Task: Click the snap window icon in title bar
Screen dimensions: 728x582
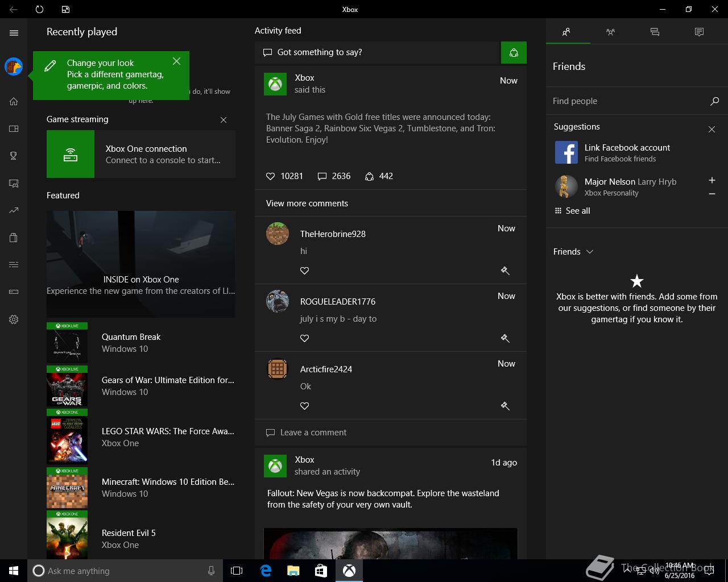Action: 65,9
